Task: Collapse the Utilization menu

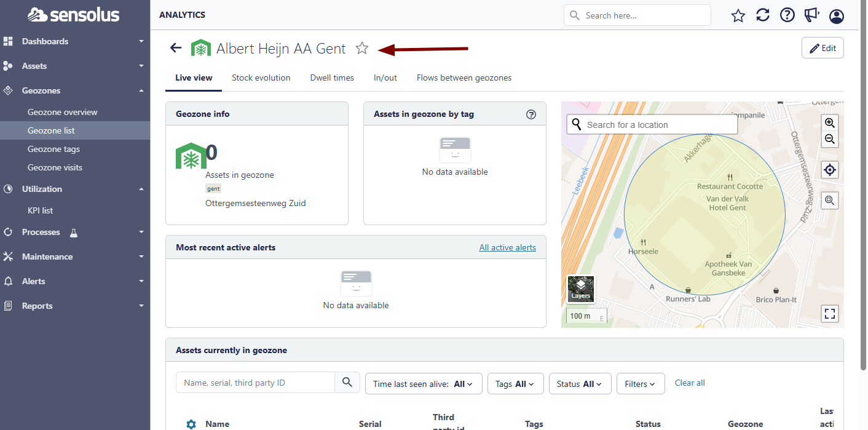Action: pos(141,189)
